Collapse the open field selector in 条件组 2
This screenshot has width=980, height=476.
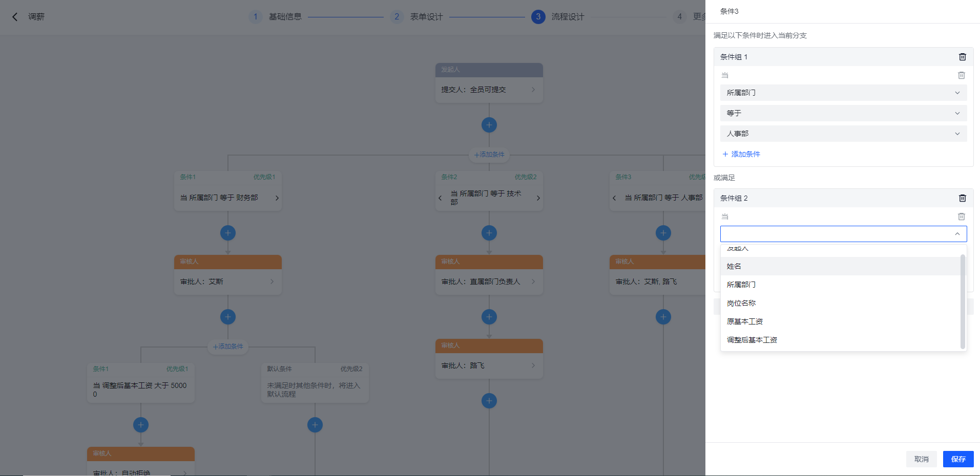[957, 234]
